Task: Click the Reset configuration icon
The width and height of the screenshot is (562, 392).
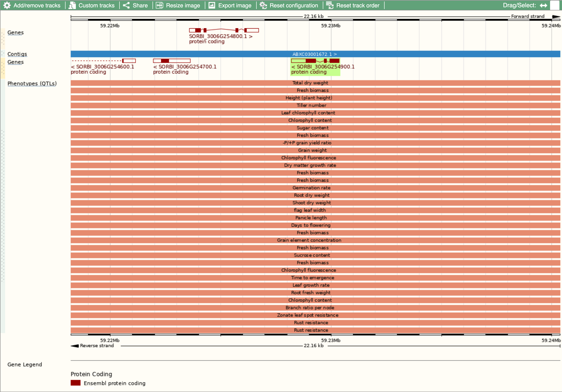Action: coord(263,5)
